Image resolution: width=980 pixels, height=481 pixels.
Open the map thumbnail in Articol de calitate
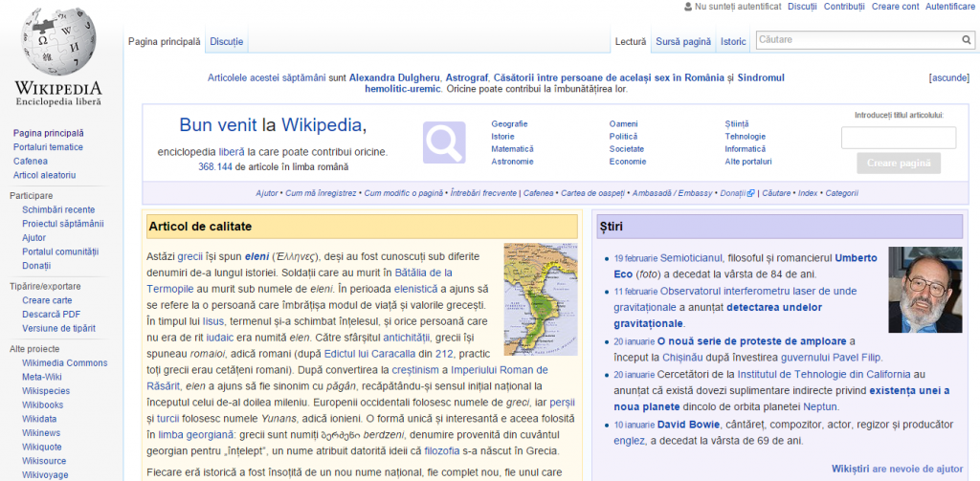(x=541, y=299)
